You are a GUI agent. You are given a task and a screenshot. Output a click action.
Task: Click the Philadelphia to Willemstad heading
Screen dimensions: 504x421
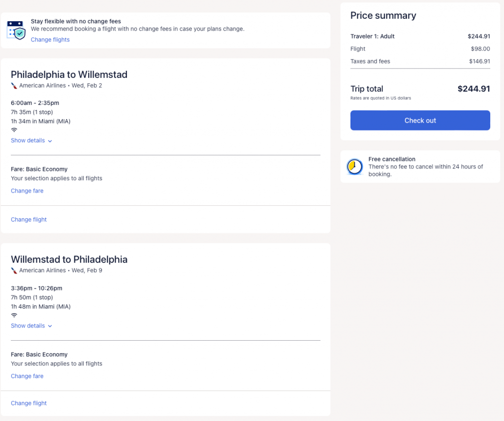[x=69, y=75]
